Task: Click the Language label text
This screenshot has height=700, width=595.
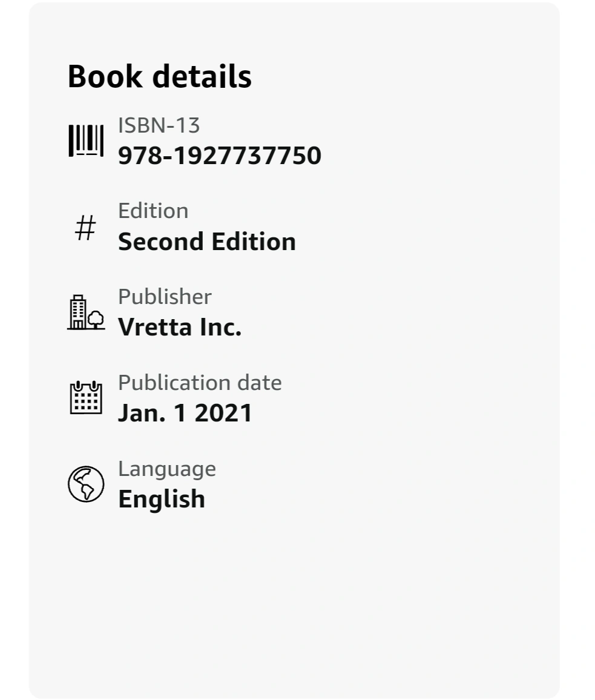Action: (x=167, y=469)
